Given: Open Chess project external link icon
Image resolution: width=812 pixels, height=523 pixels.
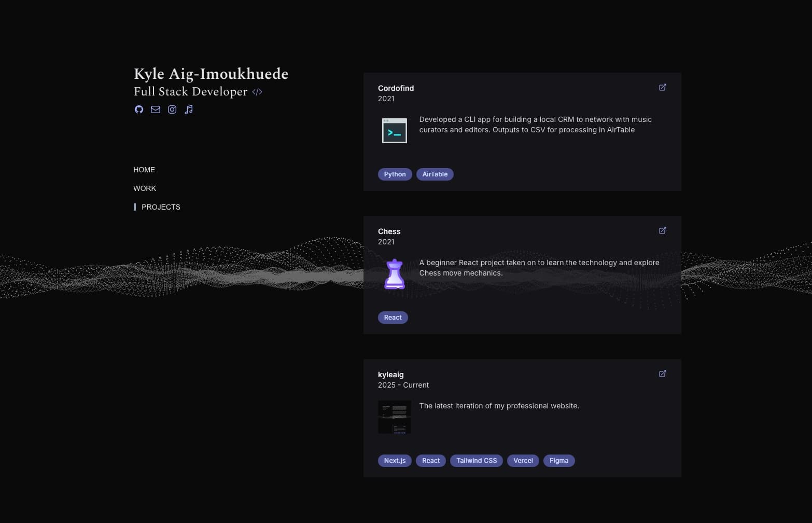Looking at the screenshot, I should (x=662, y=231).
